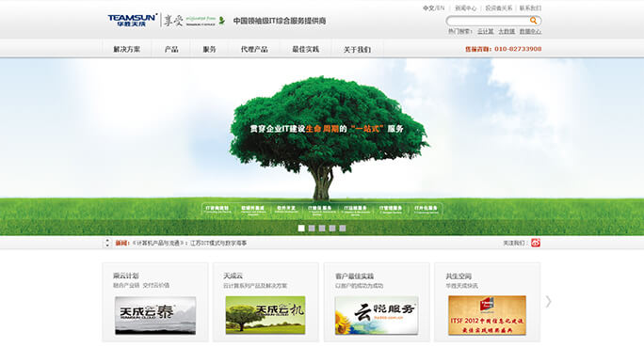Click the news ticker up arrow
The image size is (644, 363).
pos(107,241)
